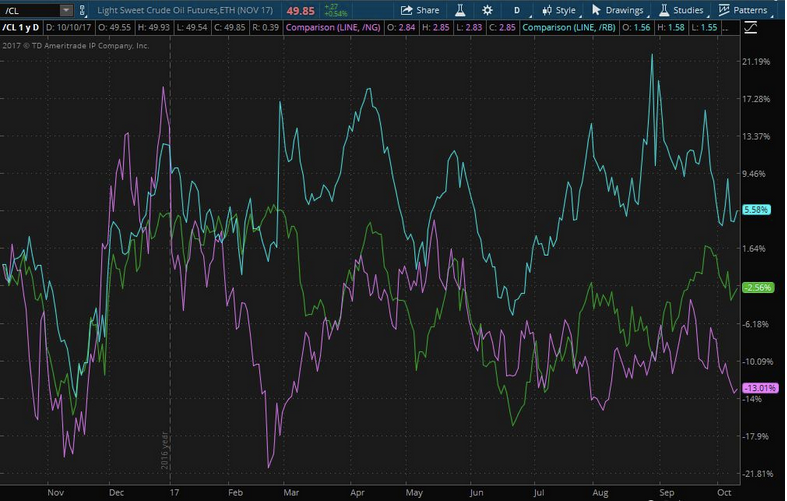Click the Sep label on time axis
The height and width of the screenshot is (501, 787).
coord(667,492)
